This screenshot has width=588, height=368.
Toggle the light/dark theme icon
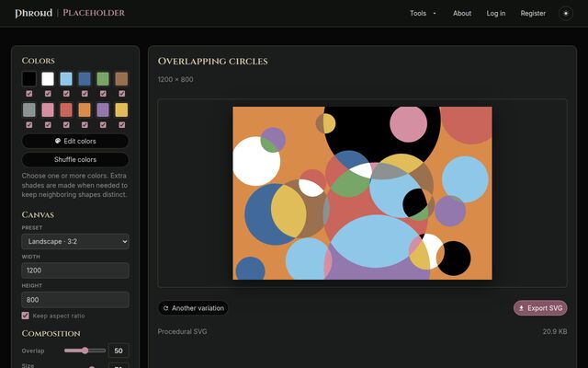pos(566,14)
